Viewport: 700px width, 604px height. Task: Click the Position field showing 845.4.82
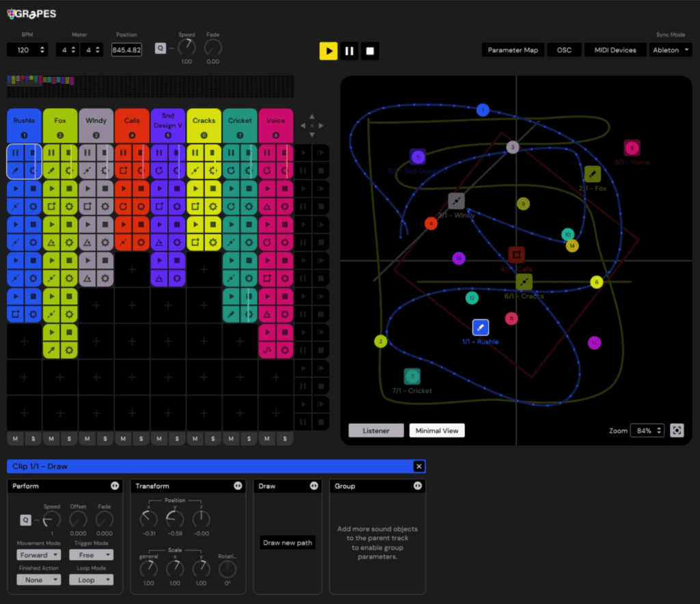click(126, 50)
